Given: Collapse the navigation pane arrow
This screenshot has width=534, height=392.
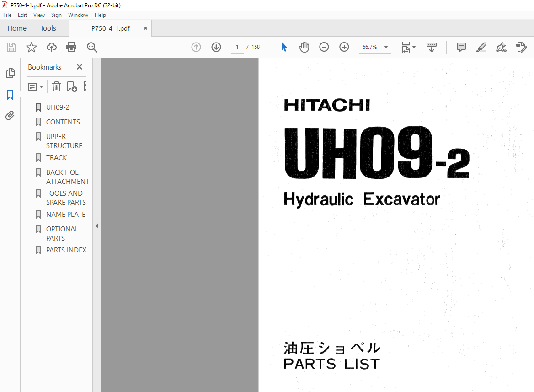Looking at the screenshot, I should tap(97, 226).
